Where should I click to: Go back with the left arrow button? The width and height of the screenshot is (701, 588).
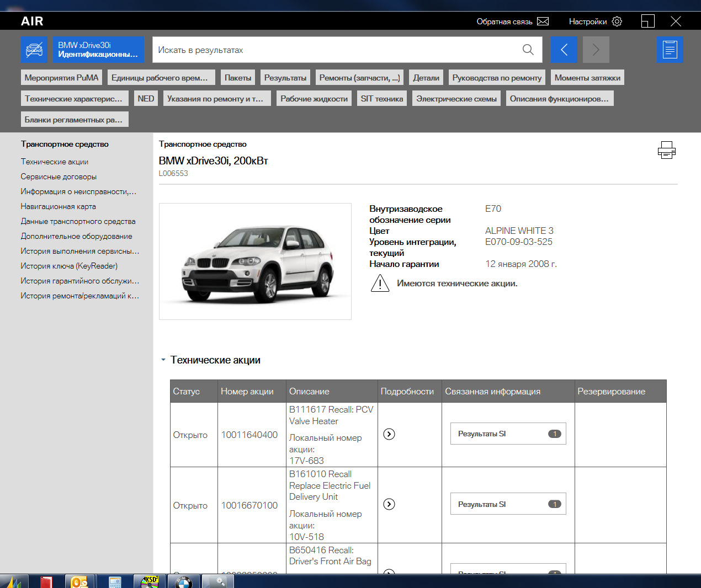click(564, 50)
